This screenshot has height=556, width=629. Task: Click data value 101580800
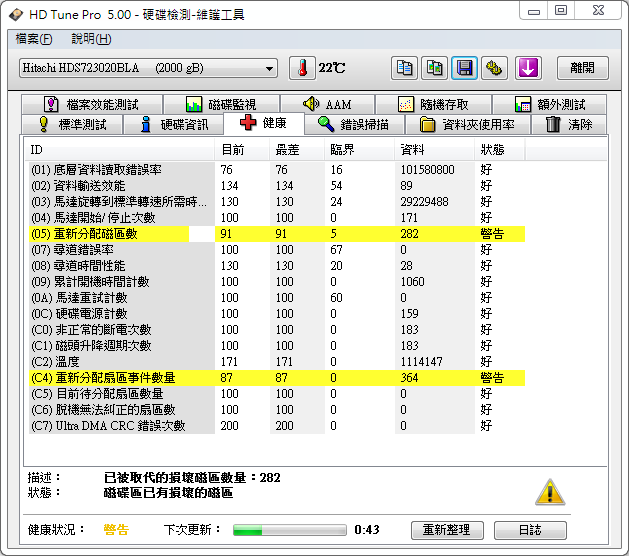(427, 170)
